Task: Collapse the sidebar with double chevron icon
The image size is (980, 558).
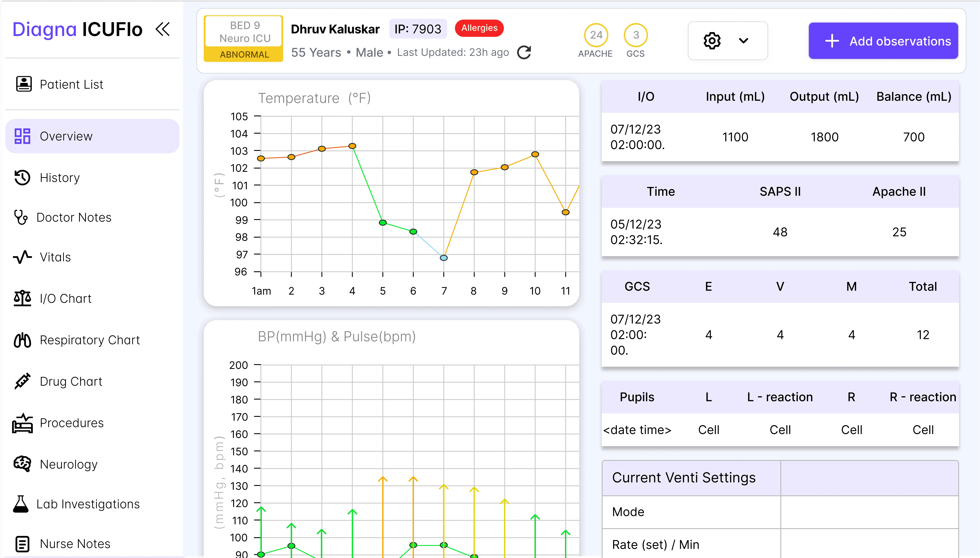Action: coord(163,30)
